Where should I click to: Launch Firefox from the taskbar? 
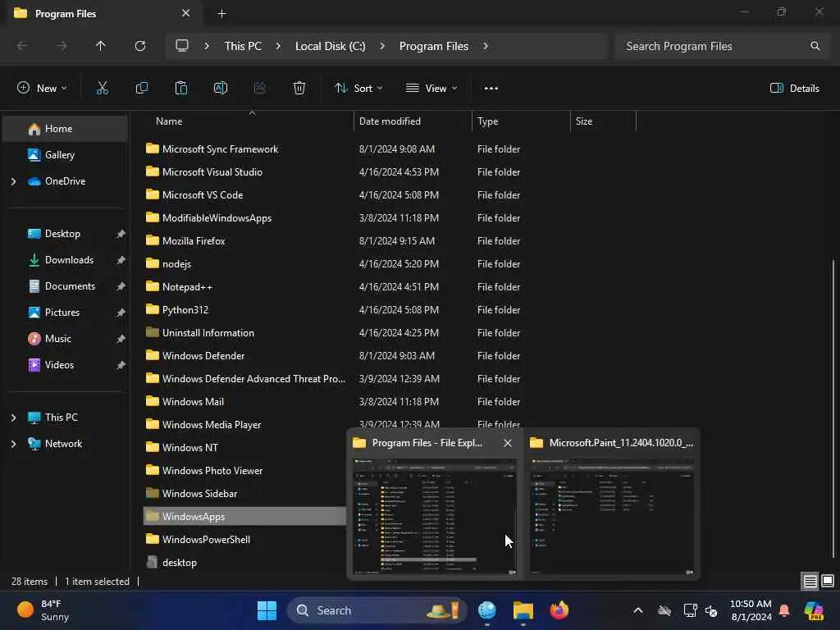559,610
